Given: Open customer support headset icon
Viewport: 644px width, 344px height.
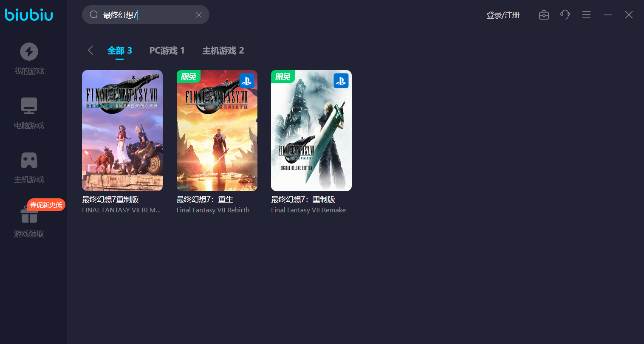Looking at the screenshot, I should click(565, 15).
